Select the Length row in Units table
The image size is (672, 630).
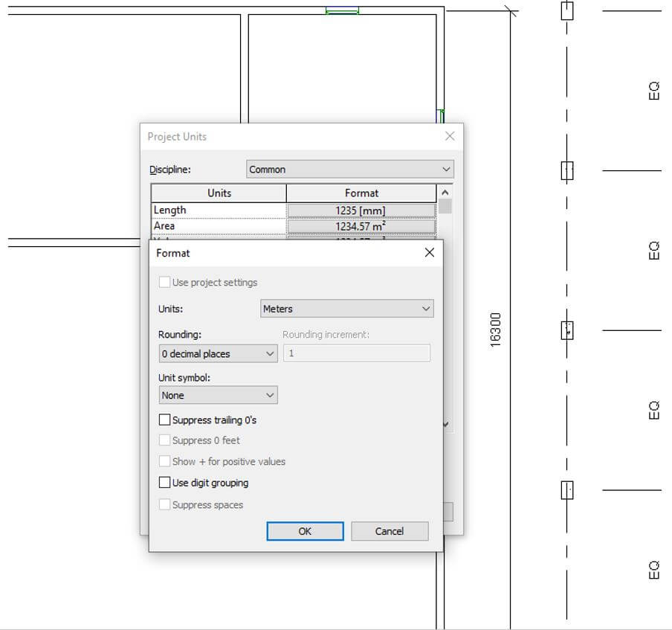219,210
